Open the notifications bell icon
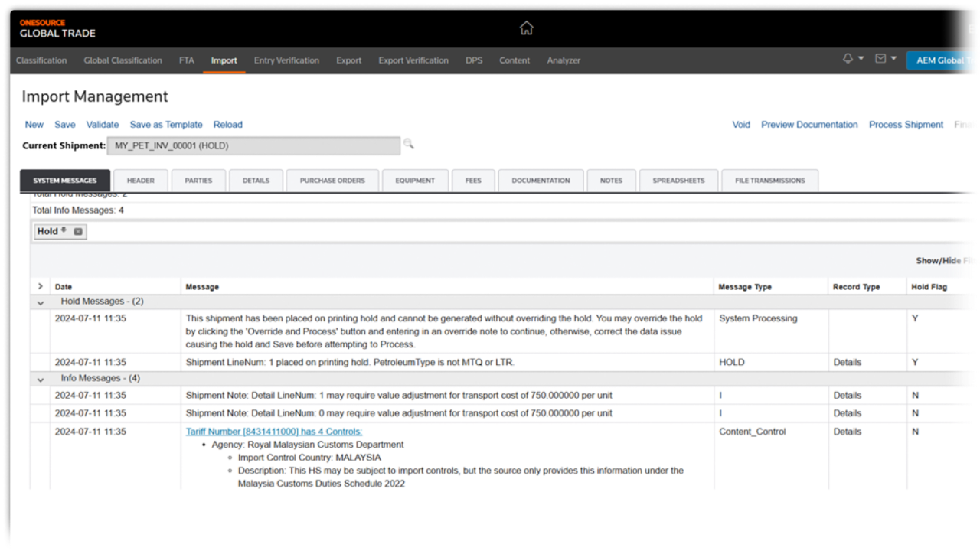Viewport: 980px width, 551px height. click(848, 59)
